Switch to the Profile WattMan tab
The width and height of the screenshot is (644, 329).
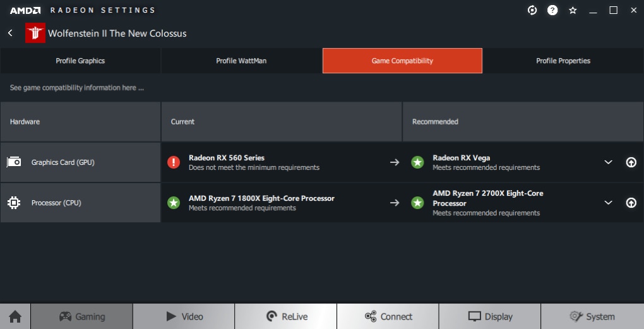click(x=241, y=61)
